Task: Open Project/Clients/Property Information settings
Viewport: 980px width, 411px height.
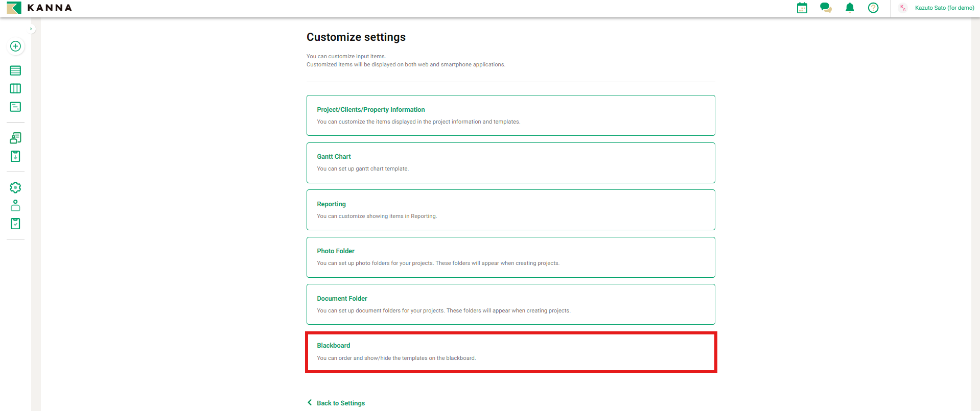Action: coord(510,115)
